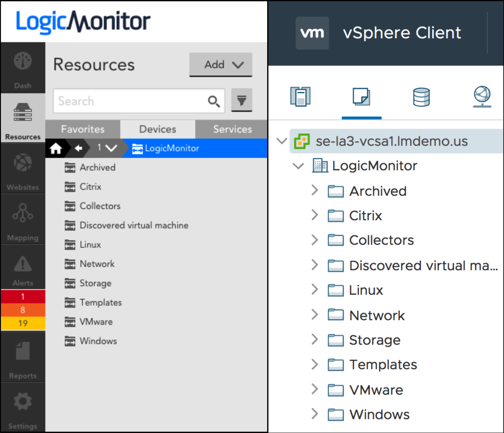The height and width of the screenshot is (433, 504).
Task: Open the Storage group in Resources tree
Action: (88, 283)
